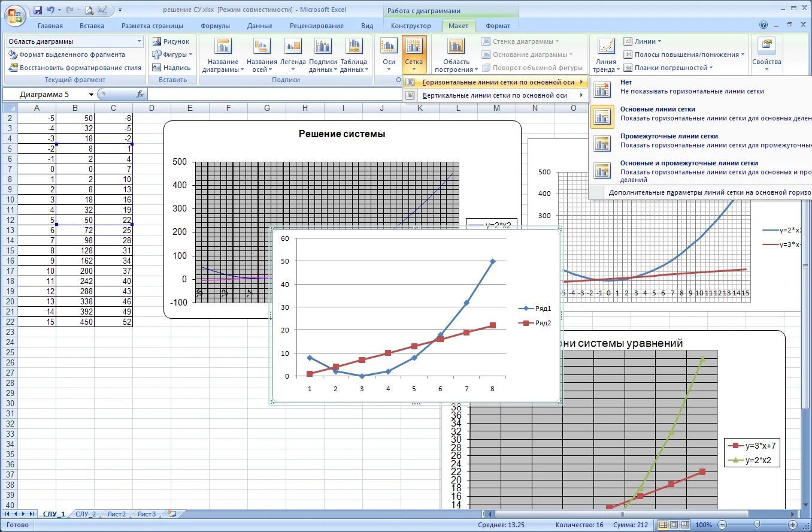Open the Полосы повышения/понижения menu
The width and height of the screenshot is (812, 532).
[x=684, y=55]
